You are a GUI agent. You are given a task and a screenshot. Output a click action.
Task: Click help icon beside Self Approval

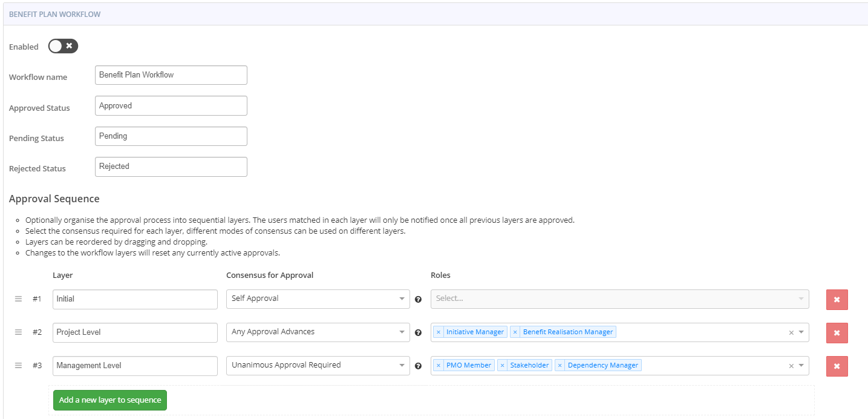(x=418, y=299)
